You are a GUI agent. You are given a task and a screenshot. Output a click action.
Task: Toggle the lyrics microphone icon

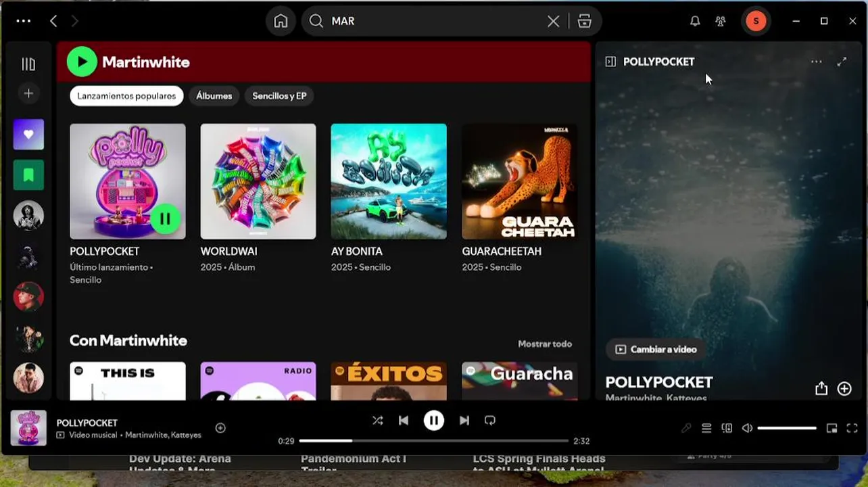tap(686, 428)
